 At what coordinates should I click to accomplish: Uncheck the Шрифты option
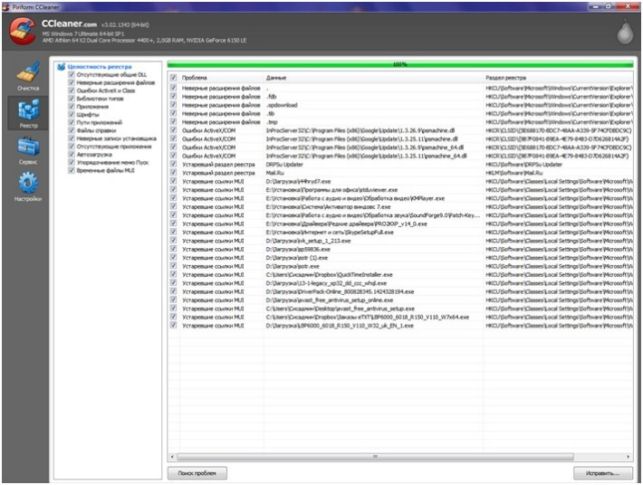pyautogui.click(x=71, y=114)
